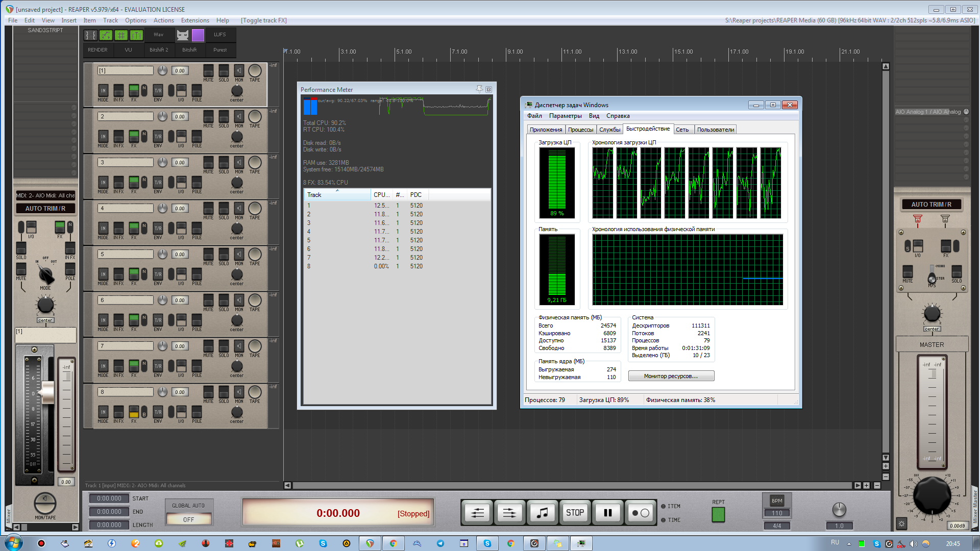980x551 pixels.
Task: Toggle MUTE switch on track 1
Action: pyautogui.click(x=208, y=70)
